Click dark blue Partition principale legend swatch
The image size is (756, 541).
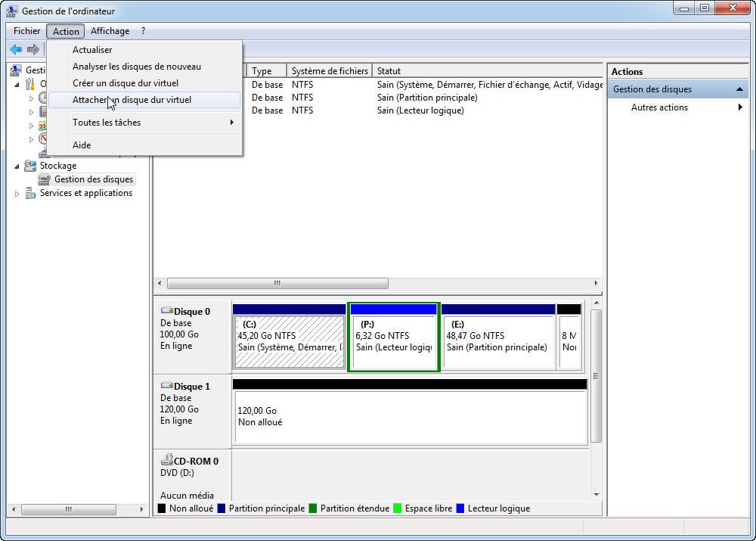(222, 508)
